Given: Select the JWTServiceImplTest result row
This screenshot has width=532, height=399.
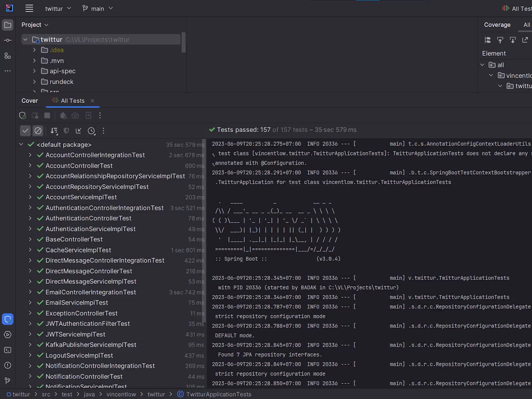Looking at the screenshot, I should coord(76,334).
